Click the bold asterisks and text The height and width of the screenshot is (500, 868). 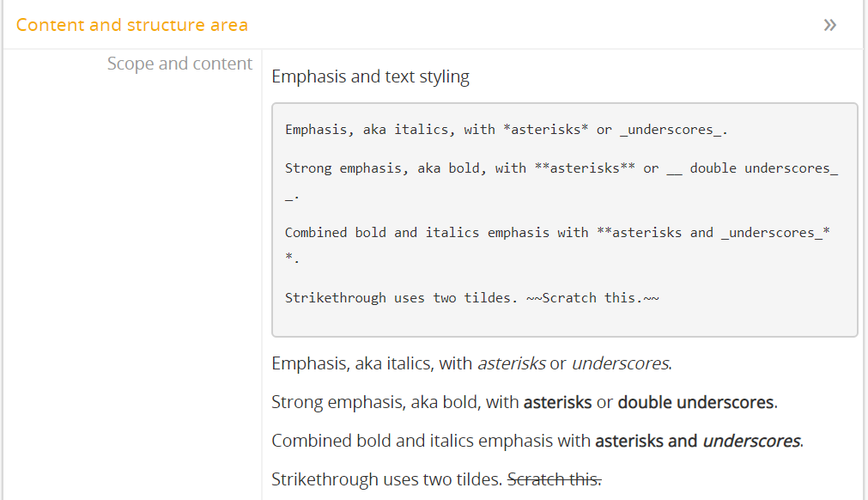pos(646,442)
